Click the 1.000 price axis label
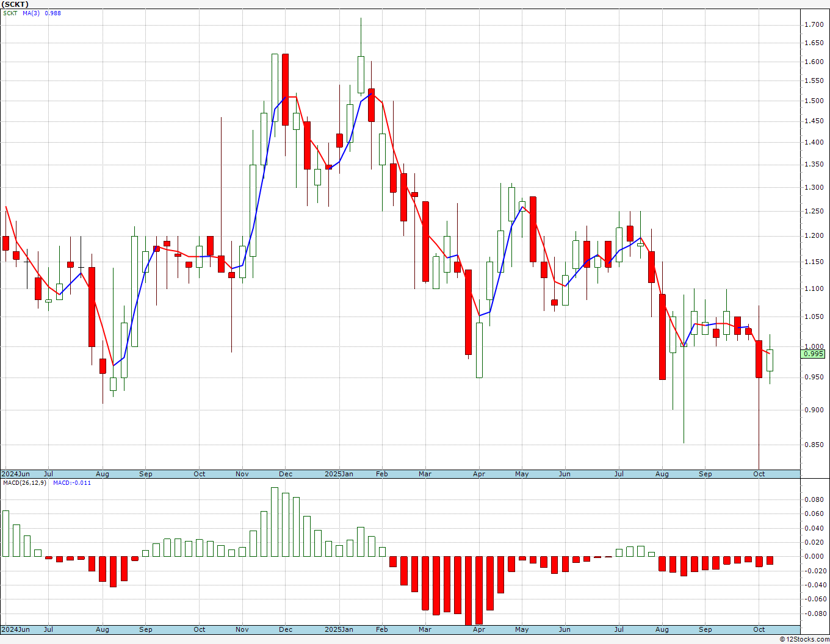This screenshot has width=830, height=644. [814, 347]
